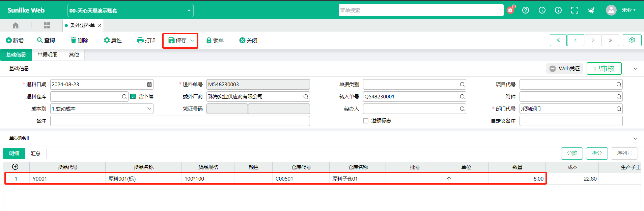Image resolution: width=644 pixels, height=211 pixels.
Task: Click the quantity cell 8.00
Action: (517, 179)
